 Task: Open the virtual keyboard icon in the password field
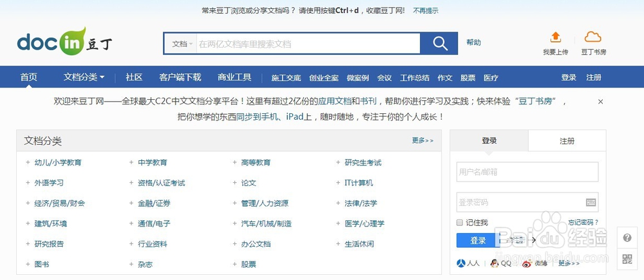591,202
